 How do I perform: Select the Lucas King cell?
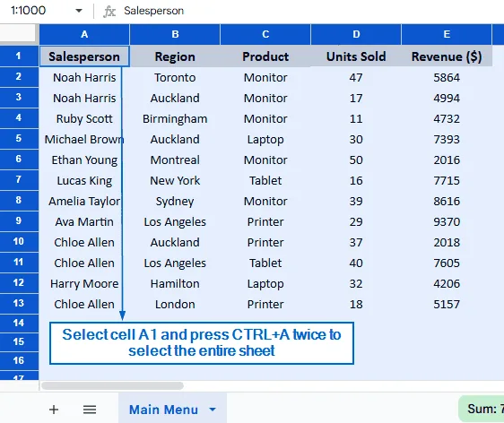84,180
